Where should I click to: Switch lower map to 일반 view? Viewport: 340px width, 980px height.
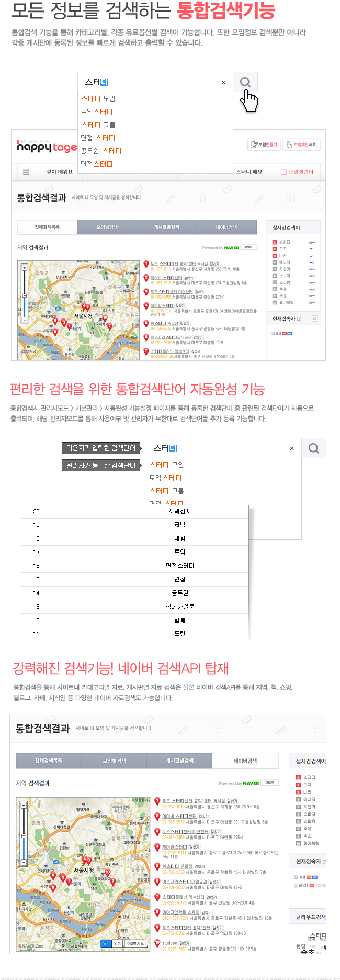pyautogui.click(x=107, y=943)
